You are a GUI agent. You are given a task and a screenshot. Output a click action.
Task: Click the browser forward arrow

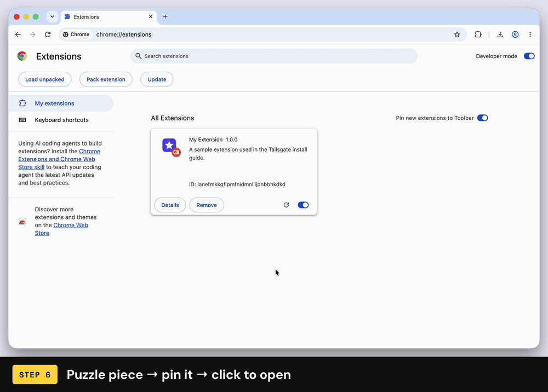coord(32,34)
